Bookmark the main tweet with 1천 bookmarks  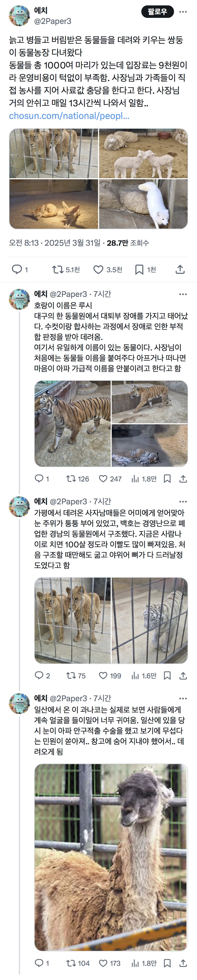(139, 269)
